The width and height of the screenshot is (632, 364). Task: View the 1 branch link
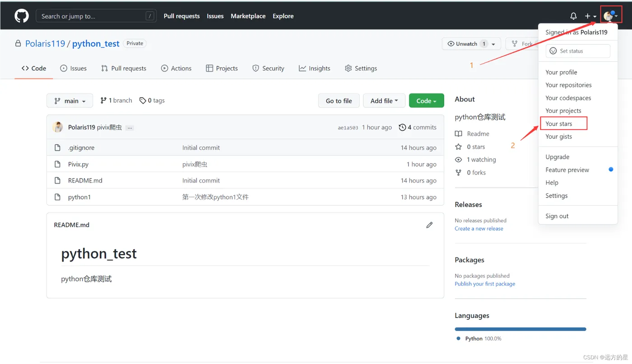pos(116,100)
